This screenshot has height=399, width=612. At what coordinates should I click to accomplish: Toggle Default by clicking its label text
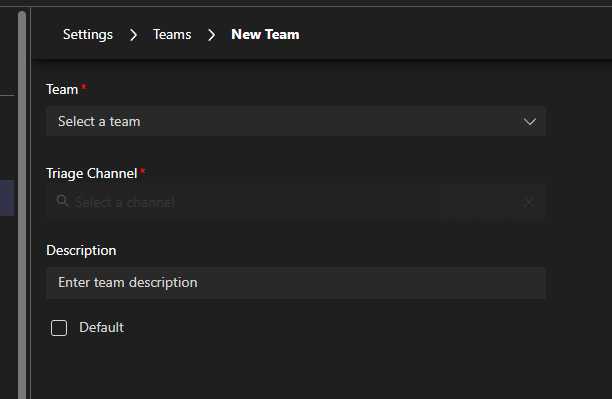tap(101, 327)
